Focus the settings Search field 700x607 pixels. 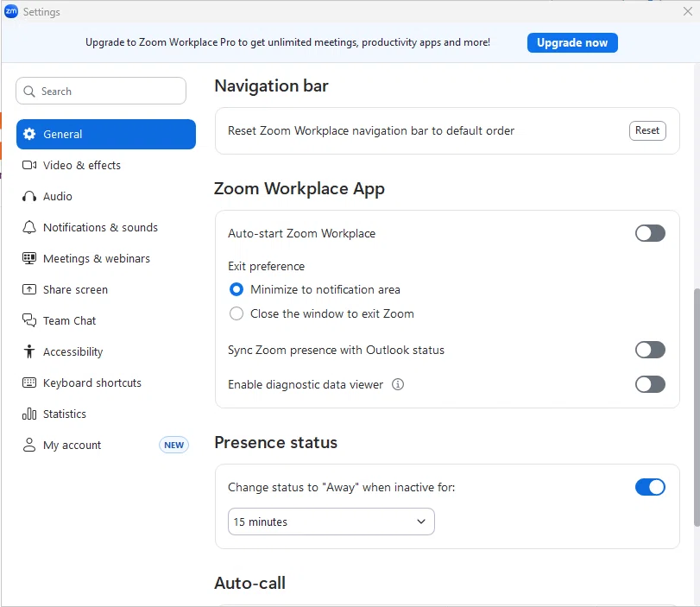point(101,92)
